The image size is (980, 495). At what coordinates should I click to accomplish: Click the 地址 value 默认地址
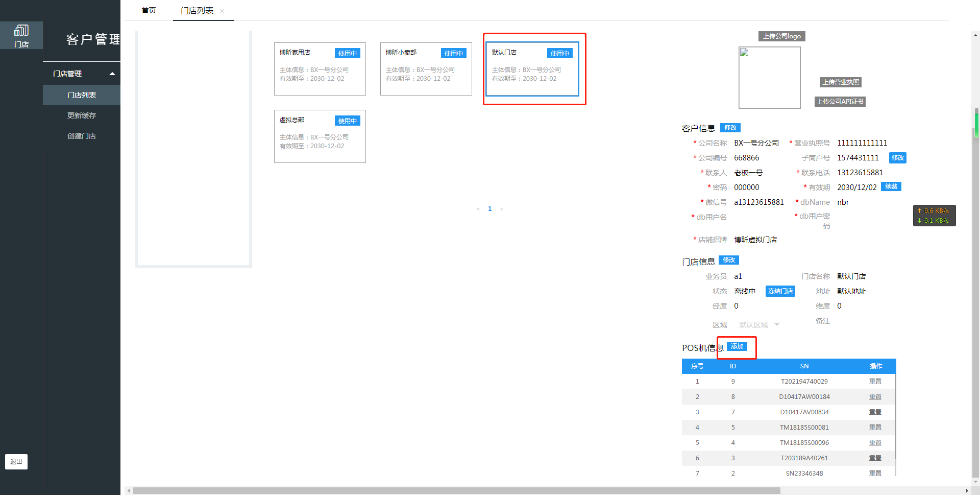pyautogui.click(x=851, y=291)
